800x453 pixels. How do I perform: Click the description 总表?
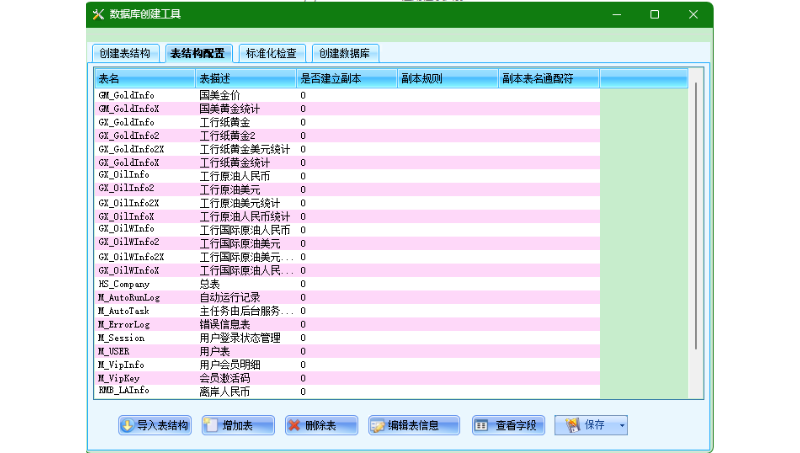coord(209,284)
